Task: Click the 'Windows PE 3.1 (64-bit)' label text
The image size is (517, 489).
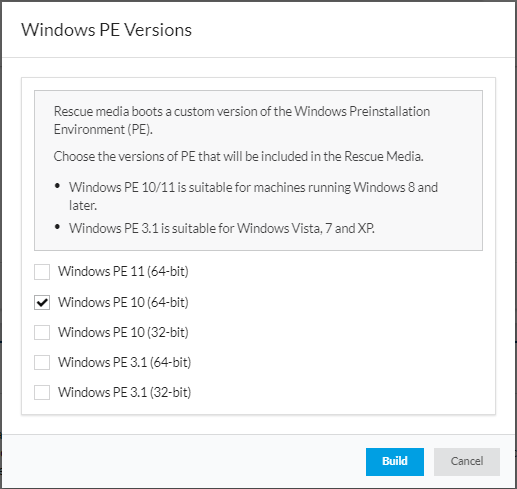Action: [125, 362]
